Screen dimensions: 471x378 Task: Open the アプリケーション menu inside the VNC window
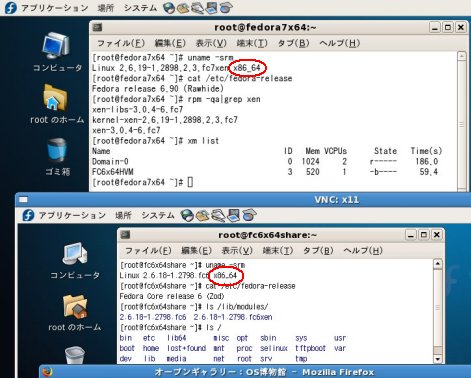(x=72, y=215)
